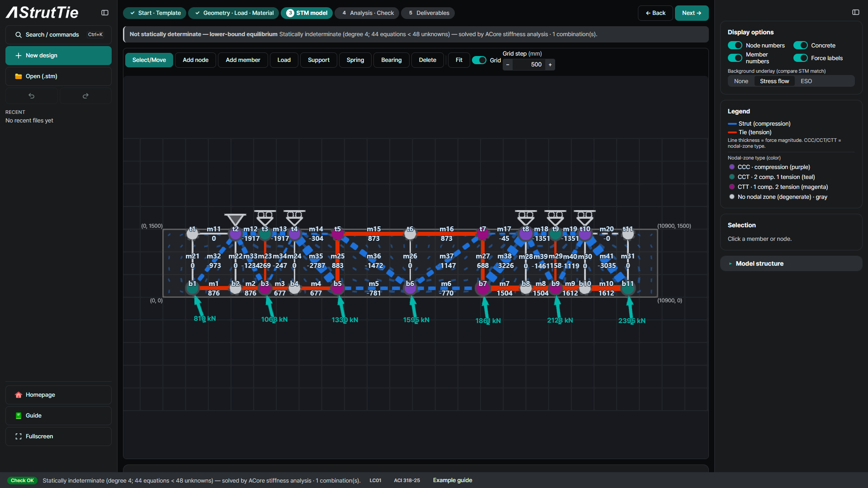Go to Geometry · Load · Material step

pyautogui.click(x=234, y=13)
